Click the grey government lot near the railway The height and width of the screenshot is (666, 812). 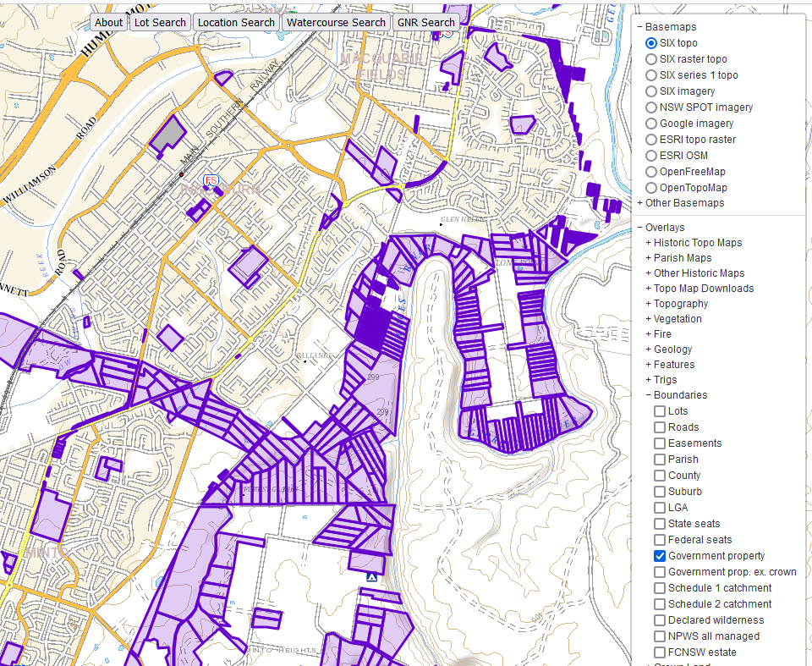coord(167,134)
